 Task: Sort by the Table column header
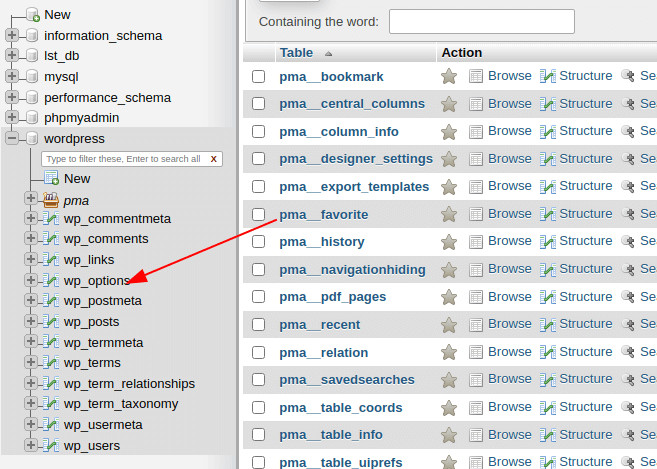click(x=296, y=52)
